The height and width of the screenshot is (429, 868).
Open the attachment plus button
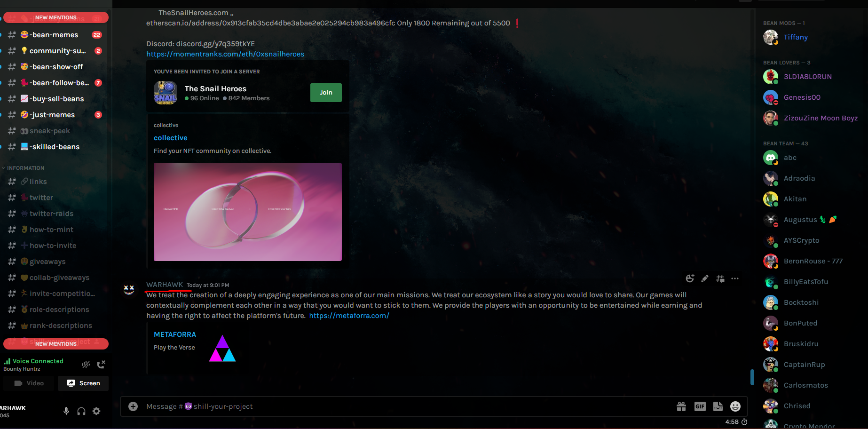click(133, 406)
